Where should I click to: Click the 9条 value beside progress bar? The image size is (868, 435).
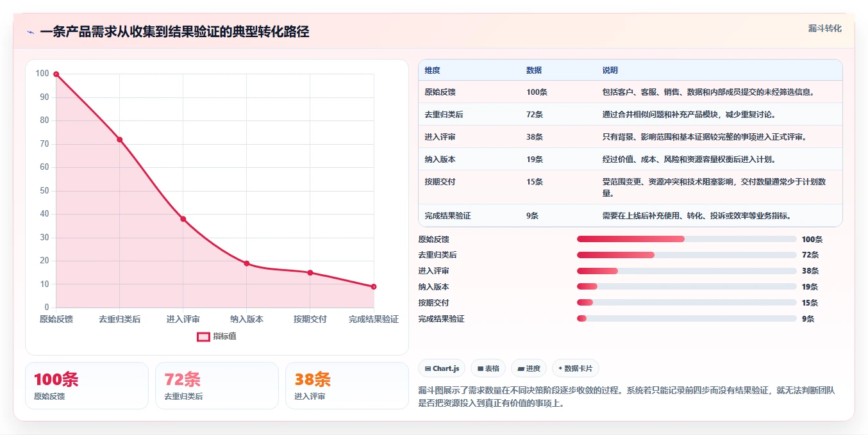(x=808, y=318)
